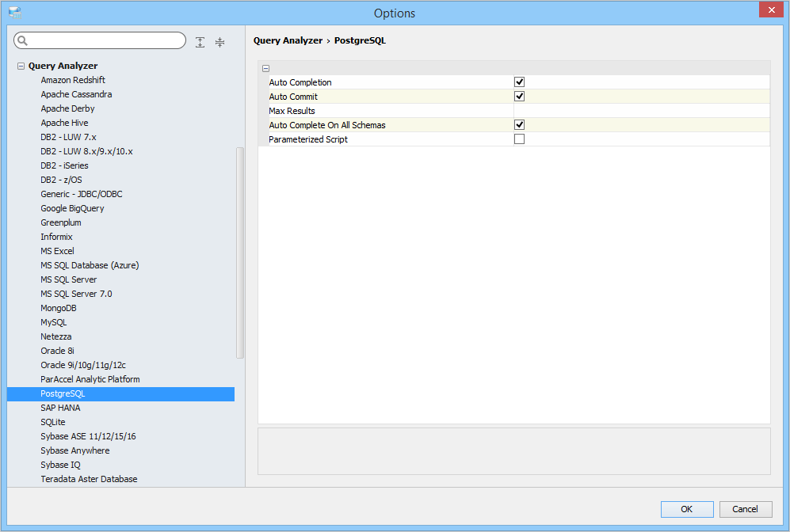The image size is (790, 532).
Task: Uncheck the Auto Commit checkbox
Action: [x=519, y=96]
